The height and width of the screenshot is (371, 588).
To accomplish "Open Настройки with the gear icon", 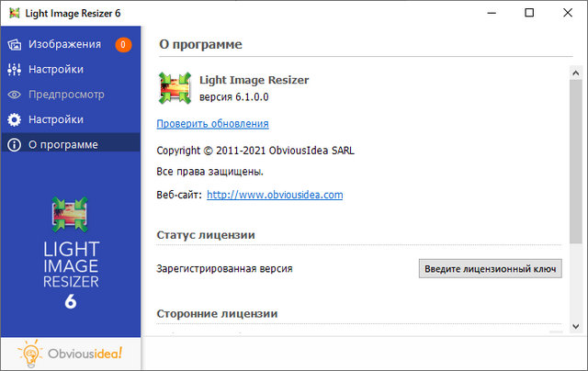I will [14, 119].
